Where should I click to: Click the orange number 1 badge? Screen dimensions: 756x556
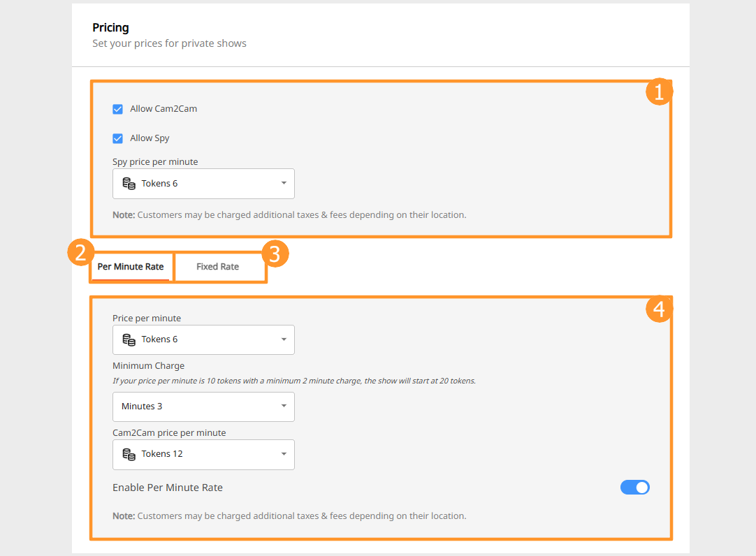[658, 92]
